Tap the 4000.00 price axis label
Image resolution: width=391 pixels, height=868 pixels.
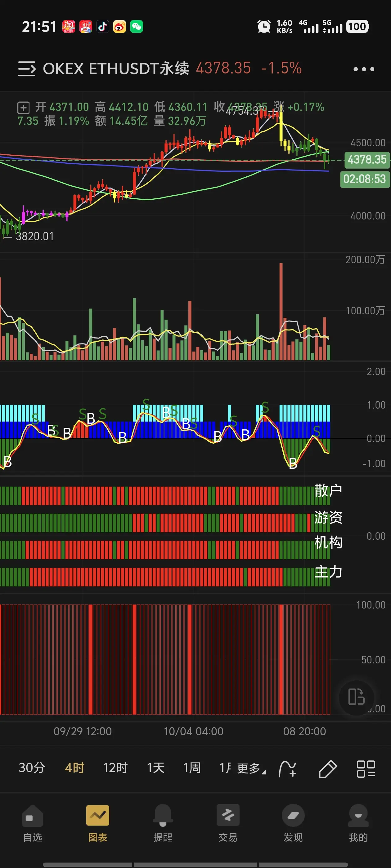pos(368,216)
